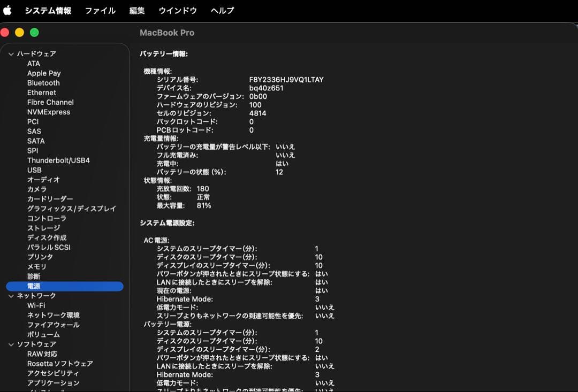The width and height of the screenshot is (578, 392).
Task: Select Apple Pay in the sidebar
Action: 44,73
